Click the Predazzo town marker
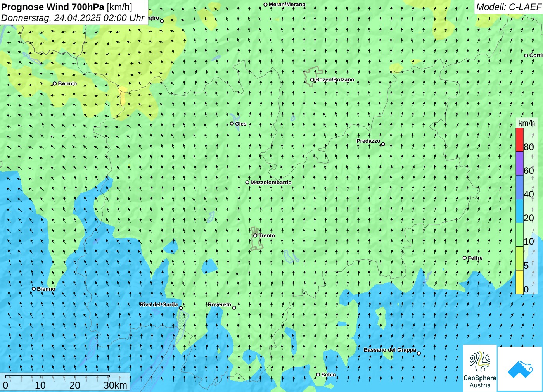The width and height of the screenshot is (543, 392). point(383,144)
